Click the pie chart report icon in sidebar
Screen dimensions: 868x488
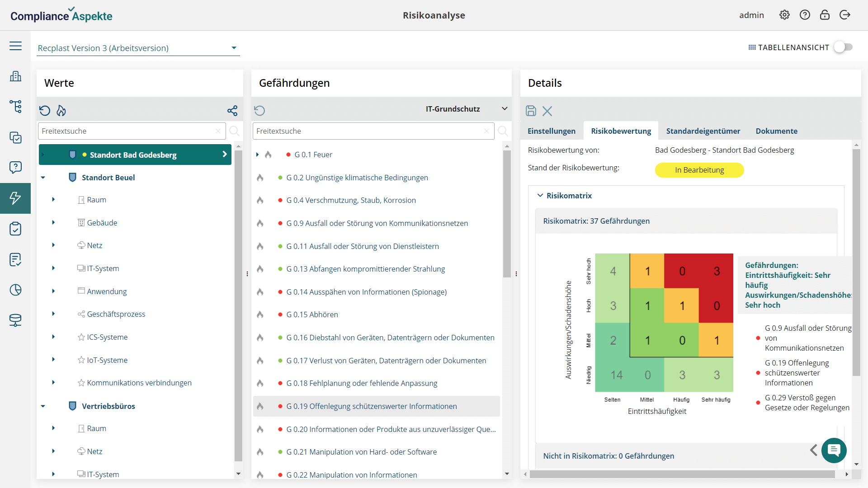[15, 290]
